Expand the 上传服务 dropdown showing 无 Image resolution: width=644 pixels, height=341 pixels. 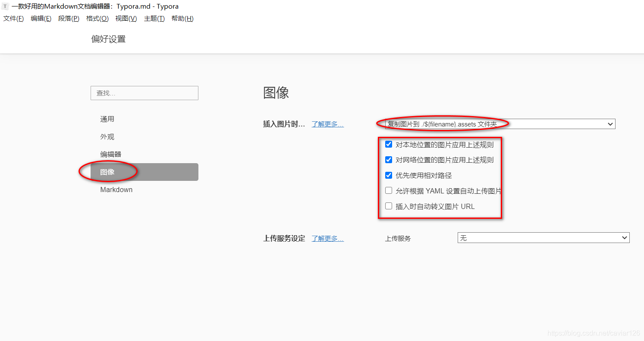[x=543, y=238]
